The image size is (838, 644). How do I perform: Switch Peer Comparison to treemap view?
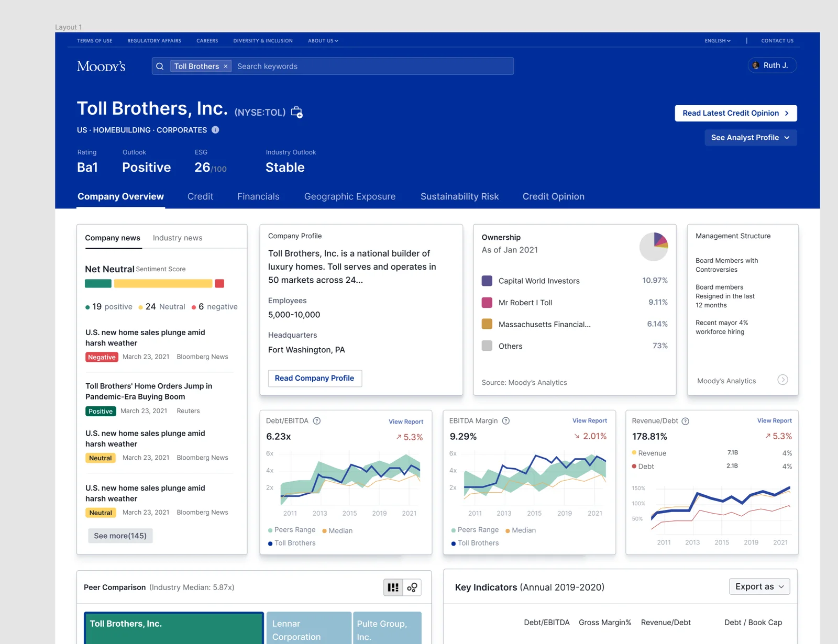[x=393, y=587]
